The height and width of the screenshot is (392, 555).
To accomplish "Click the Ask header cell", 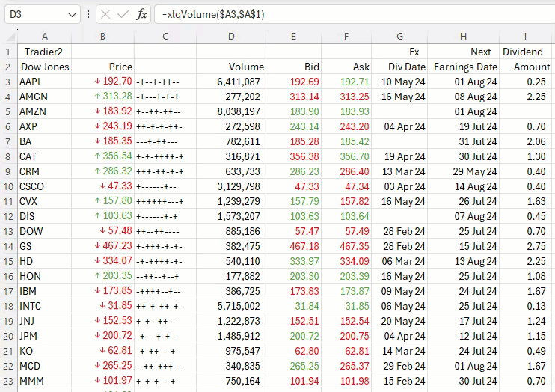I will coord(346,67).
